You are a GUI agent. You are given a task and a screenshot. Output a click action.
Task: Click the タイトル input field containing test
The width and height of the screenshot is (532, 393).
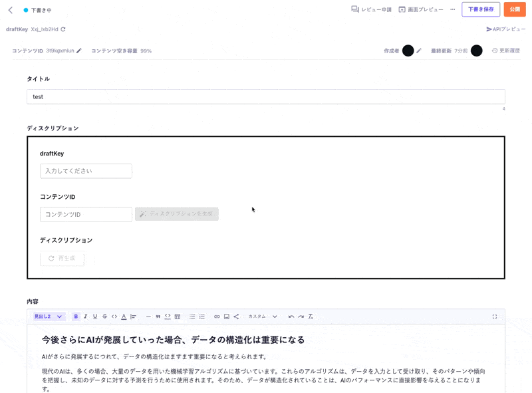(x=266, y=96)
